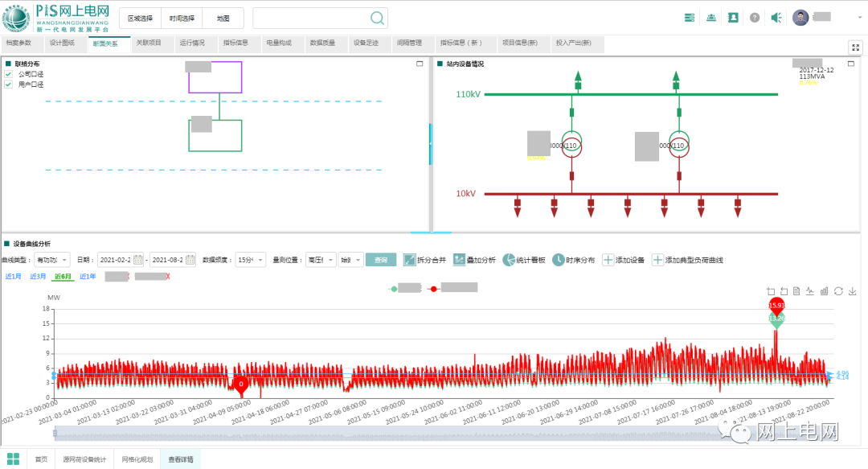Open the 区域选择 selector
The image size is (868, 469).
coord(140,19)
